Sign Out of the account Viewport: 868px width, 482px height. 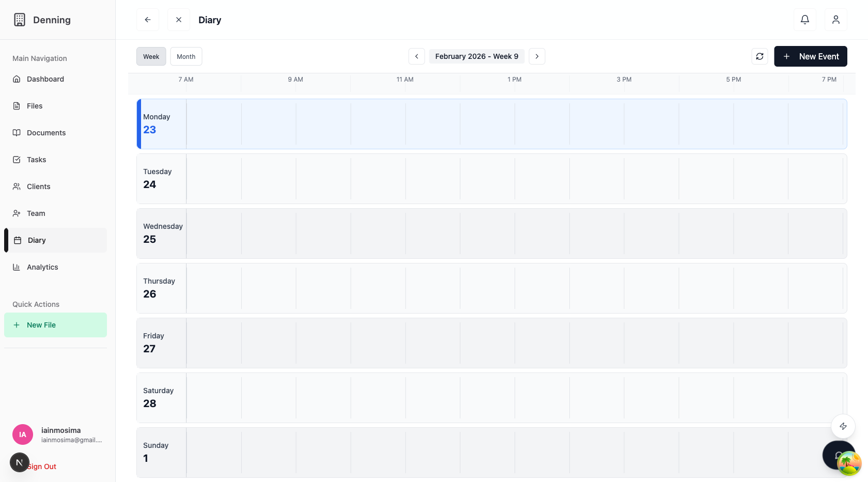point(41,466)
